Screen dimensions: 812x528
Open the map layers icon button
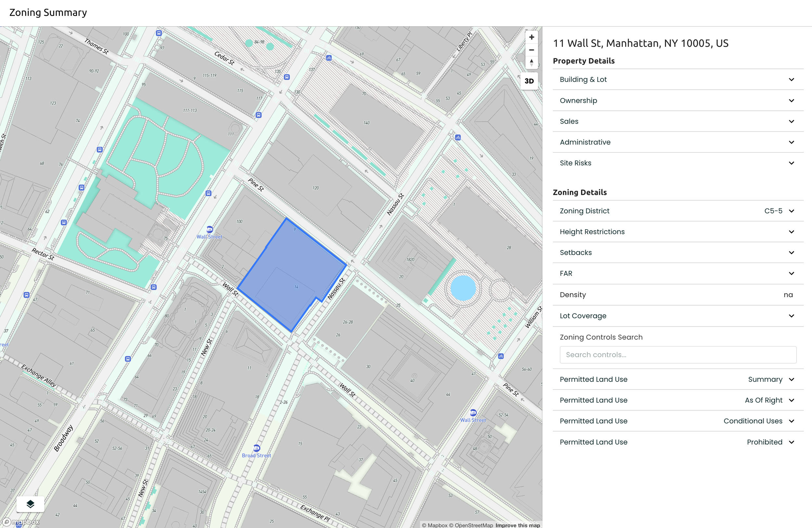click(x=30, y=504)
